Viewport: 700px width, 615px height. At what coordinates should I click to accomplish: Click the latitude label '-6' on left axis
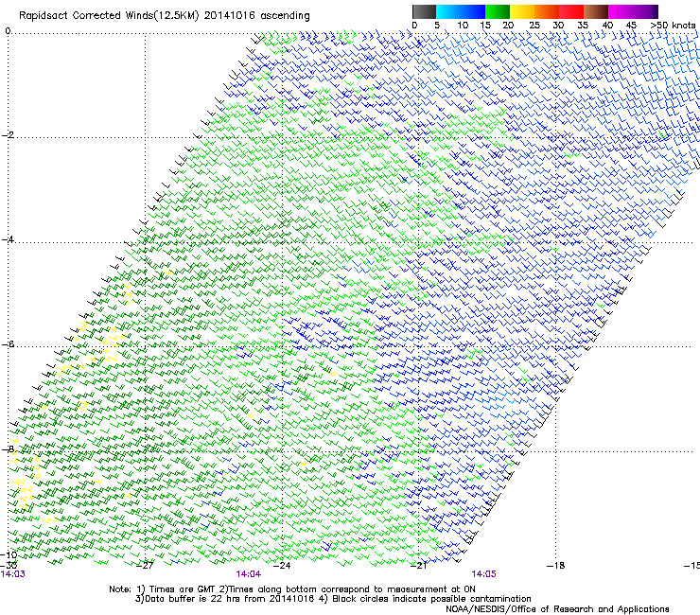(x=8, y=343)
